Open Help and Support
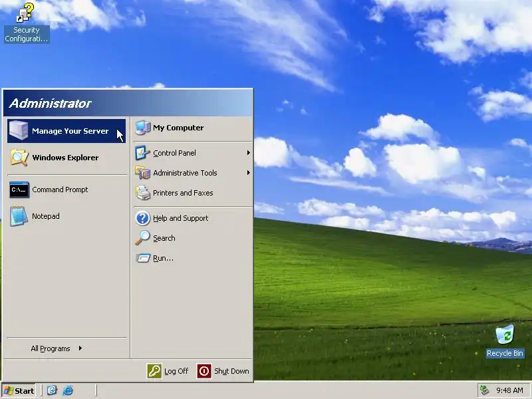 (x=193, y=218)
